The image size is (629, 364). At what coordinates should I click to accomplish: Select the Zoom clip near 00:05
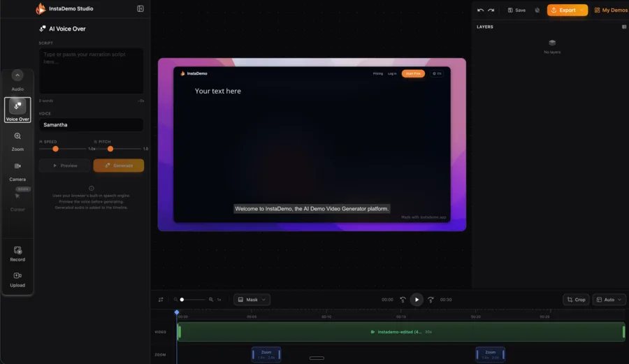click(266, 354)
